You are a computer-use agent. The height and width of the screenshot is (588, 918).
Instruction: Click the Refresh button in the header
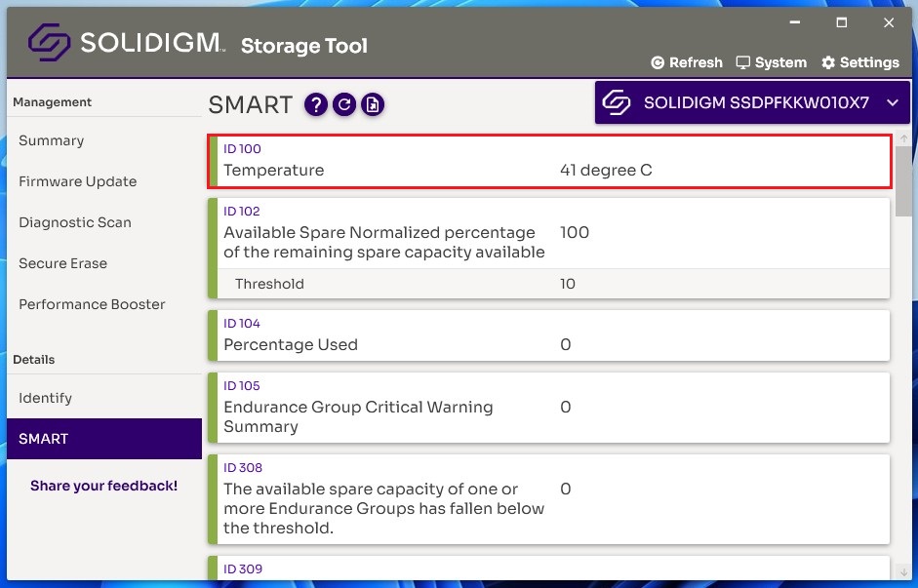687,62
